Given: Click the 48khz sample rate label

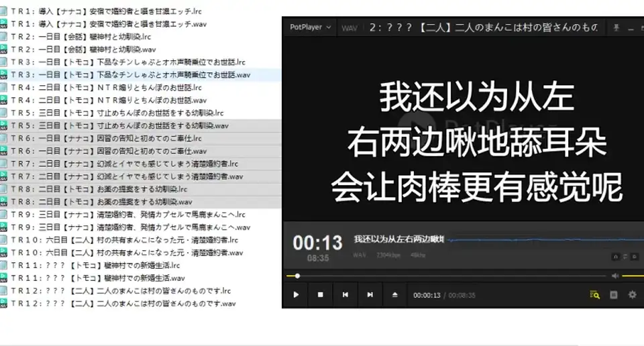Looking at the screenshot, I should point(418,255).
